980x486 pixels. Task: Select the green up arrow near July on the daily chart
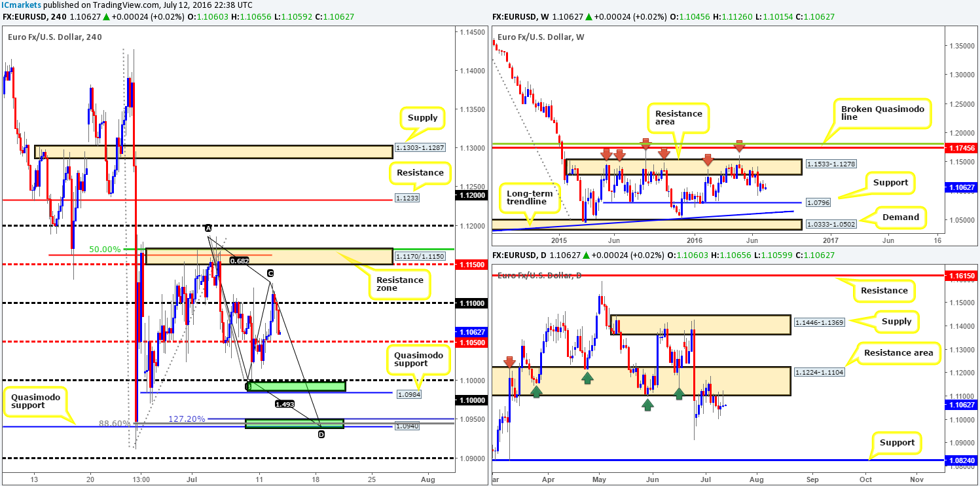coord(679,394)
